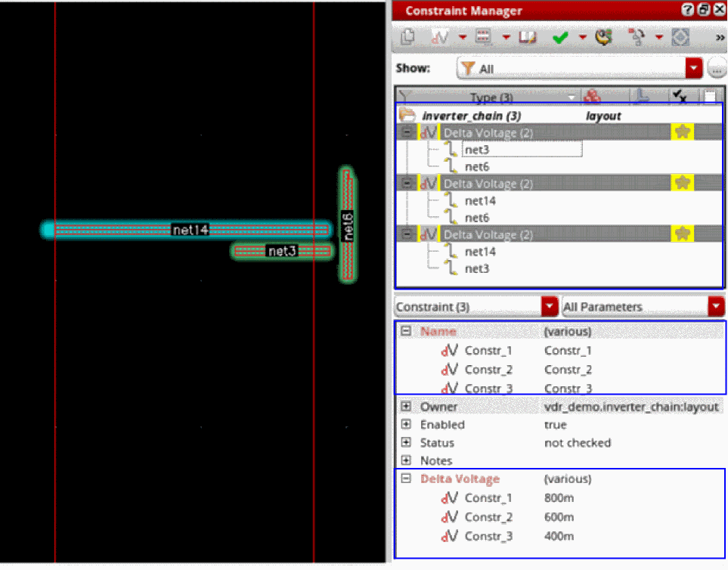This screenshot has height=570, width=728.
Task: Click the yellow circuit-prospector toolbar icon
Action: 603,37
